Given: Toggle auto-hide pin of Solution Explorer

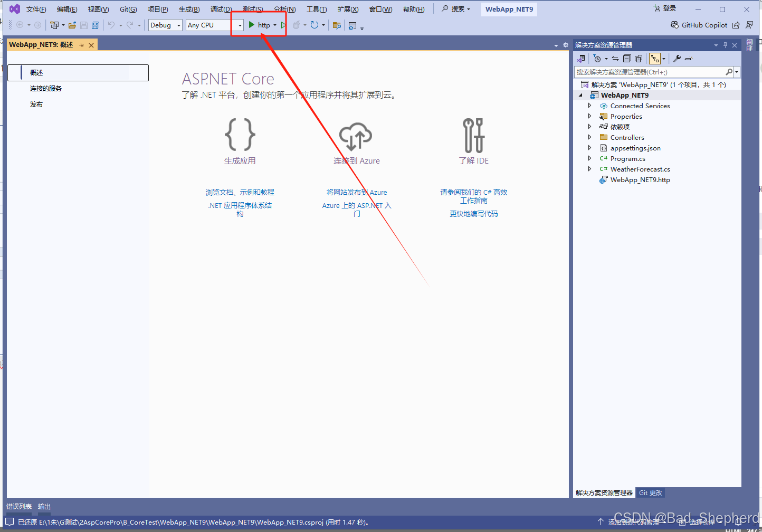Looking at the screenshot, I should 725,45.
